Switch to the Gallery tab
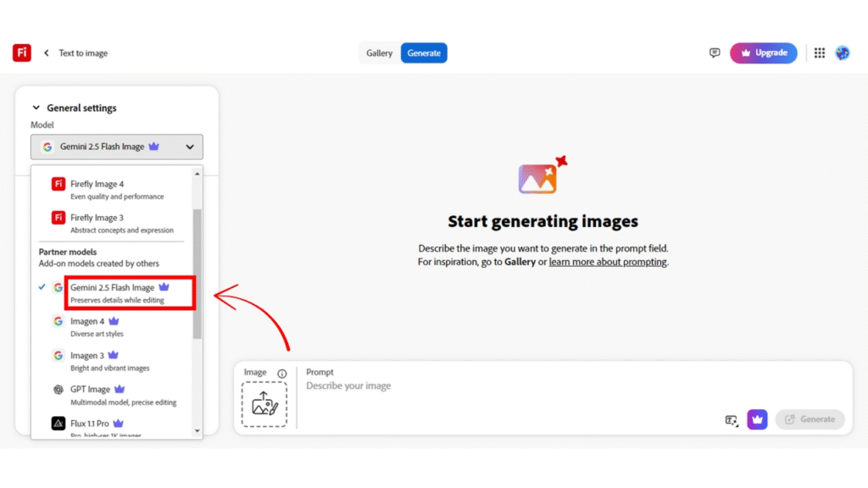 pyautogui.click(x=379, y=53)
